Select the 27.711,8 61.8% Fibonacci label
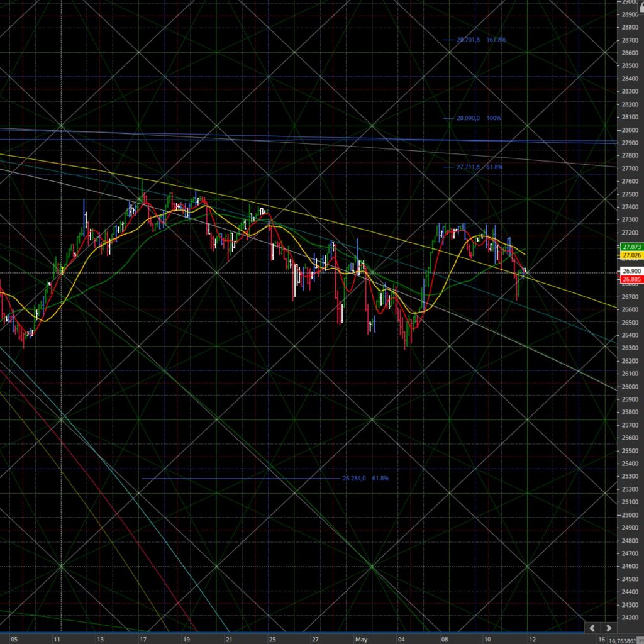Image resolution: width=644 pixels, height=644 pixels. tap(479, 167)
